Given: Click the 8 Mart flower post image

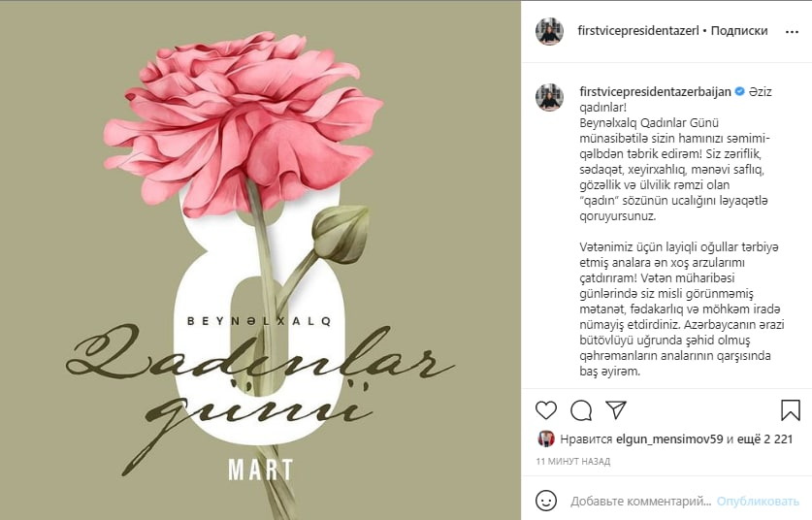Looking at the screenshot, I should (x=260, y=260).
